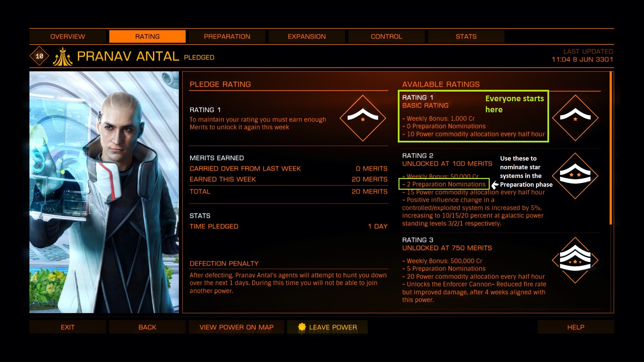Viewport: 644px width, 362px height.
Task: Click the white arrow annotation pointer
Action: (495, 185)
